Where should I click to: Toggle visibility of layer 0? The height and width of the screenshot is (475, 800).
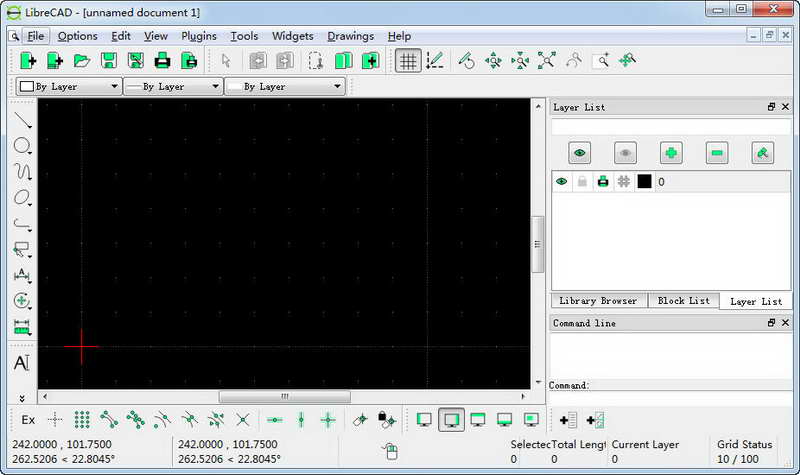click(x=562, y=182)
